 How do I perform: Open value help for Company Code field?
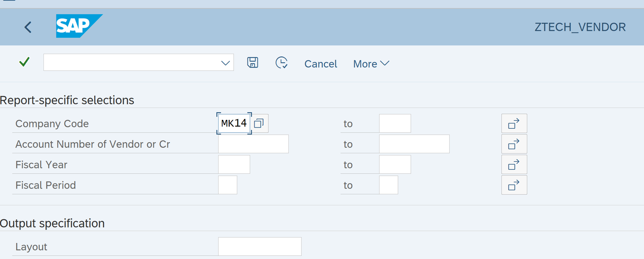click(x=259, y=123)
